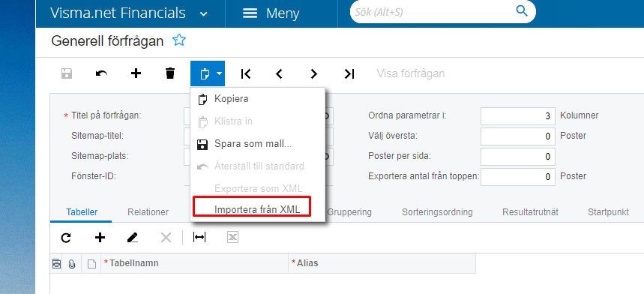Viewport: 644px width, 294px height.
Task: Delete row with the grid X icon
Action: click(166, 237)
